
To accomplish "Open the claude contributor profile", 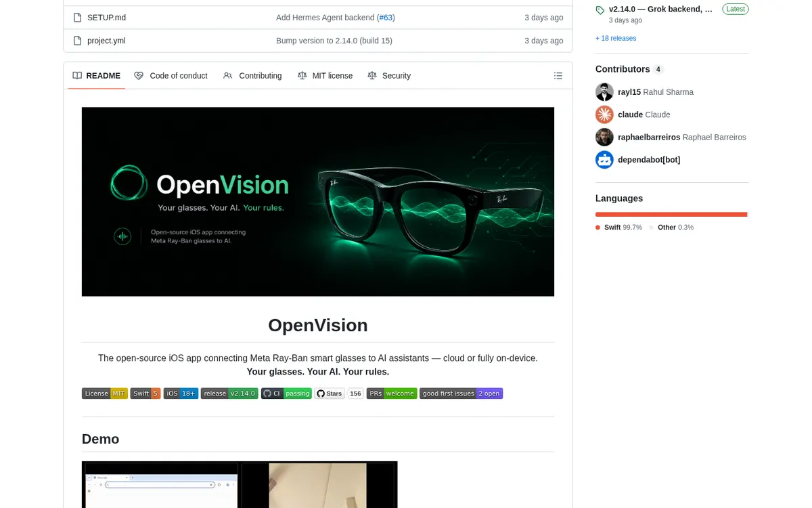I will 644,114.
